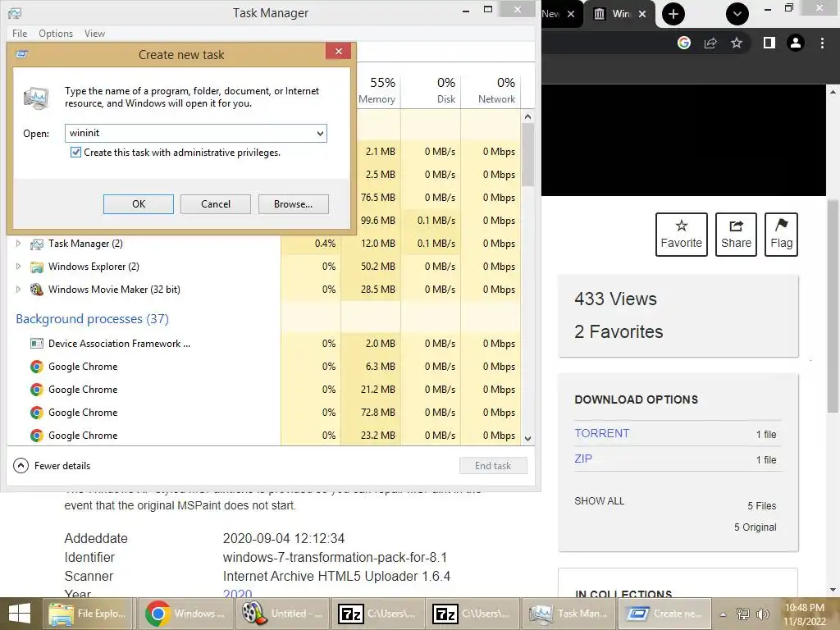Expand Windows Movie Maker (32 bit) group

click(18, 290)
